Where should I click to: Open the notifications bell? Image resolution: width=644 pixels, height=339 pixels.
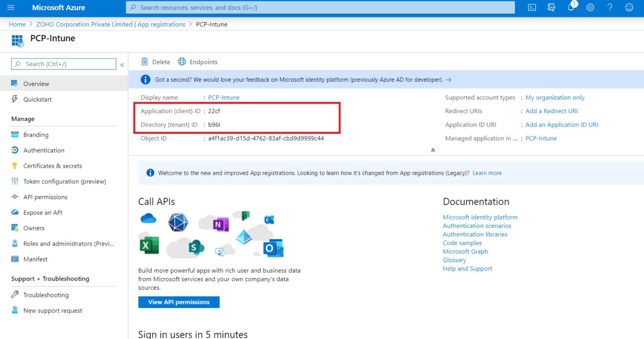click(x=571, y=7)
